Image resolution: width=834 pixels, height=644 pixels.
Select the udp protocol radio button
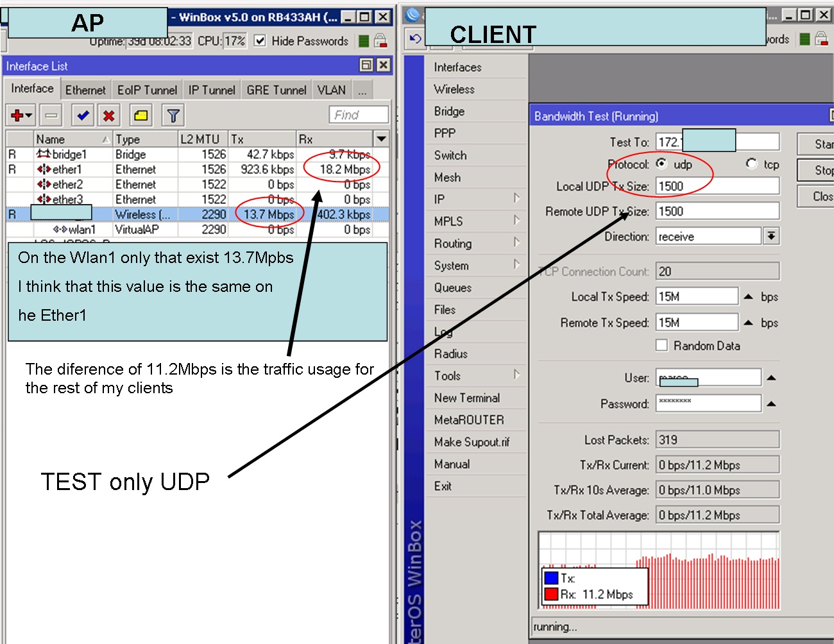661,164
